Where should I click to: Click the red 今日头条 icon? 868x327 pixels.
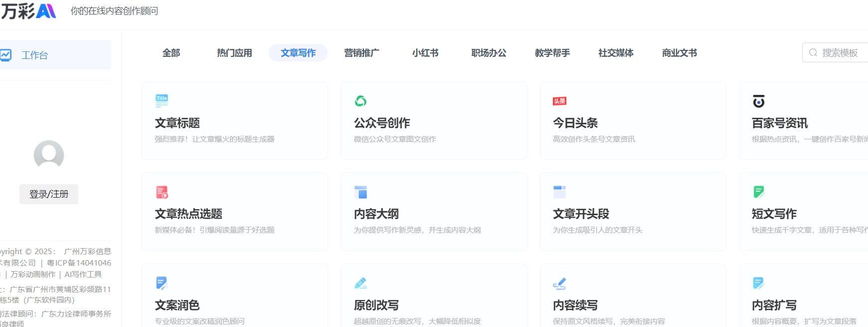click(559, 101)
